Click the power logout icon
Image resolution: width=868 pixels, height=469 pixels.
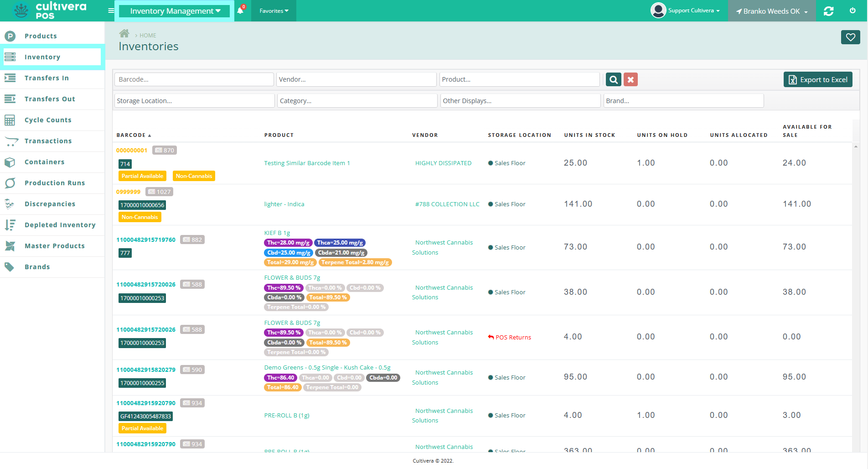click(x=852, y=10)
